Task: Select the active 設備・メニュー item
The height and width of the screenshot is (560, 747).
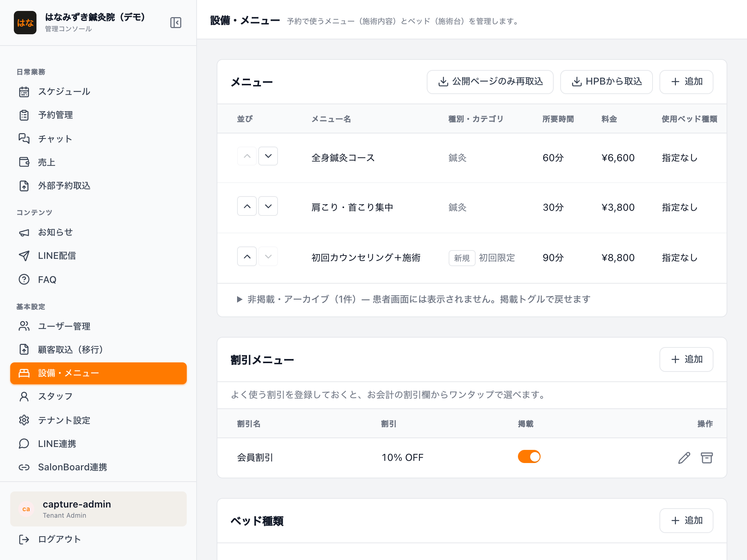Action: point(98,373)
